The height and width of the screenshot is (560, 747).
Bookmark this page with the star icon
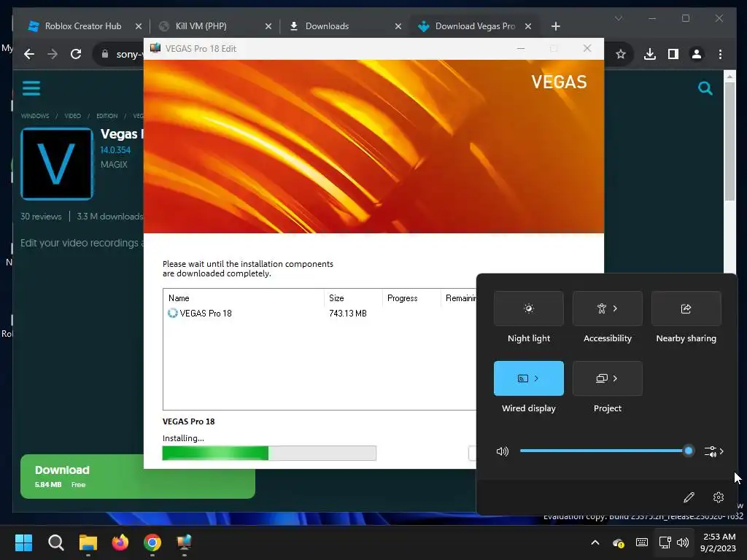(x=620, y=54)
